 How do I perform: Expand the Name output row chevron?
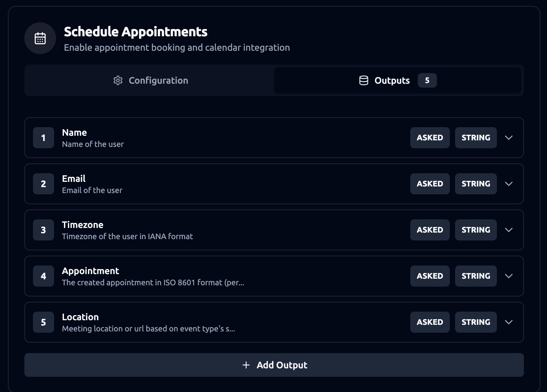(508, 138)
